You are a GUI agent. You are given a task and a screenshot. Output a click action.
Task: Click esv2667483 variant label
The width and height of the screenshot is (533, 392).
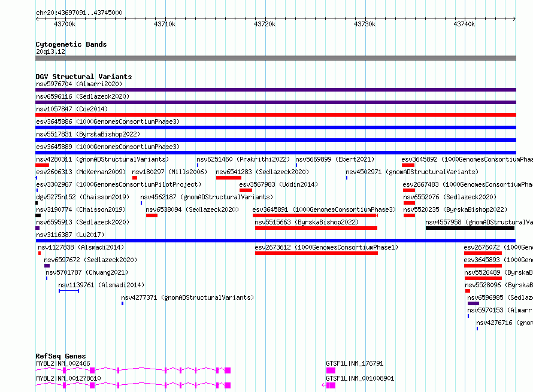coord(468,184)
